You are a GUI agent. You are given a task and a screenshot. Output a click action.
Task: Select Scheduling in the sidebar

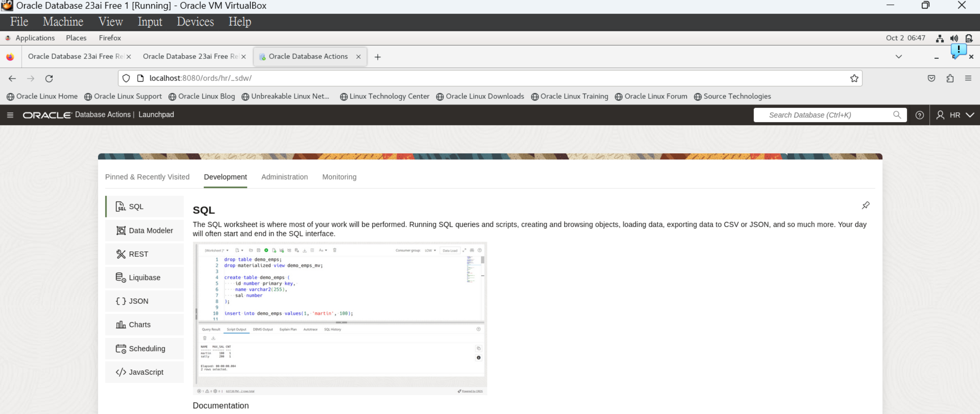pos(145,349)
